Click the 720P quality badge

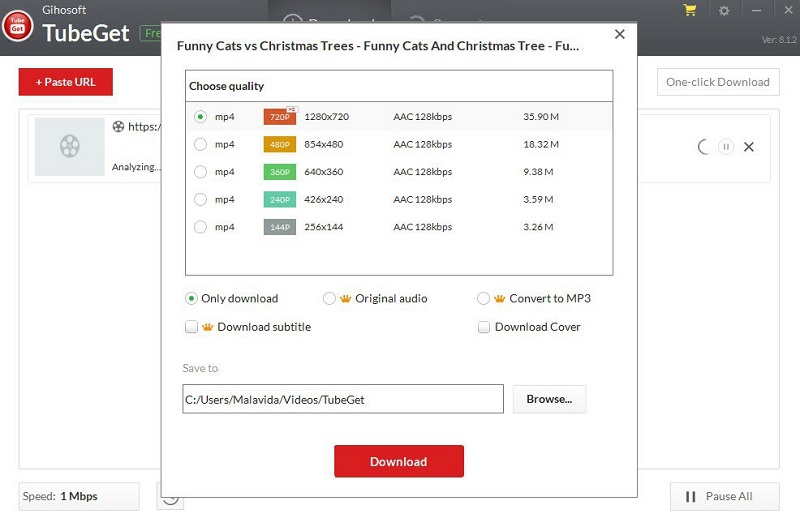pyautogui.click(x=280, y=116)
